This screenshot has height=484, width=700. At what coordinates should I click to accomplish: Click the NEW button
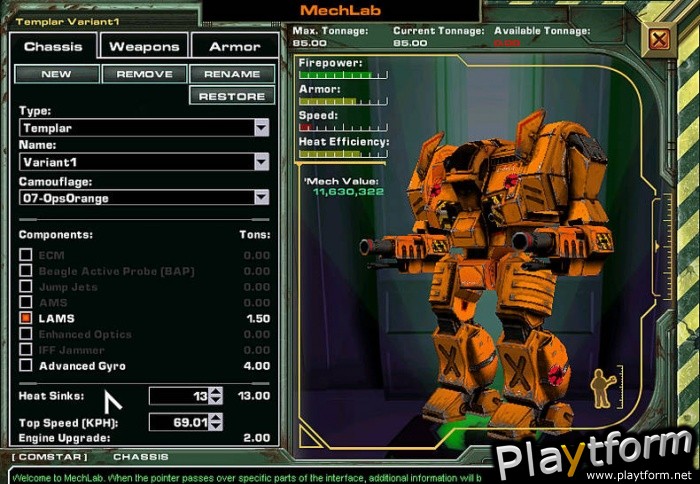57,74
